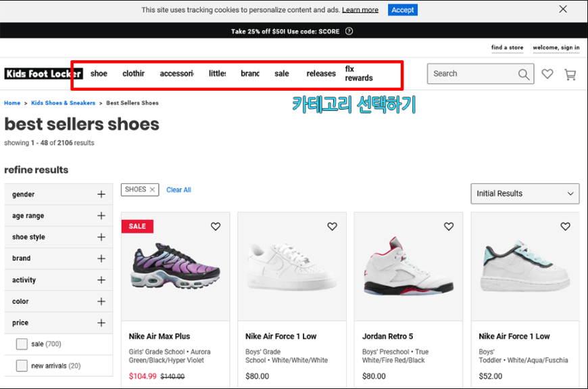The height and width of the screenshot is (389, 588).
Task: Open the shopping cart icon
Action: pyautogui.click(x=570, y=74)
